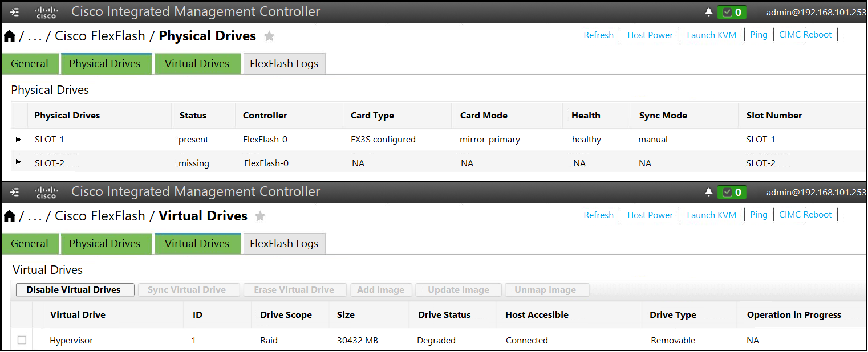The width and height of the screenshot is (868, 352).
Task: Launch KVM from upper window
Action: (x=712, y=35)
